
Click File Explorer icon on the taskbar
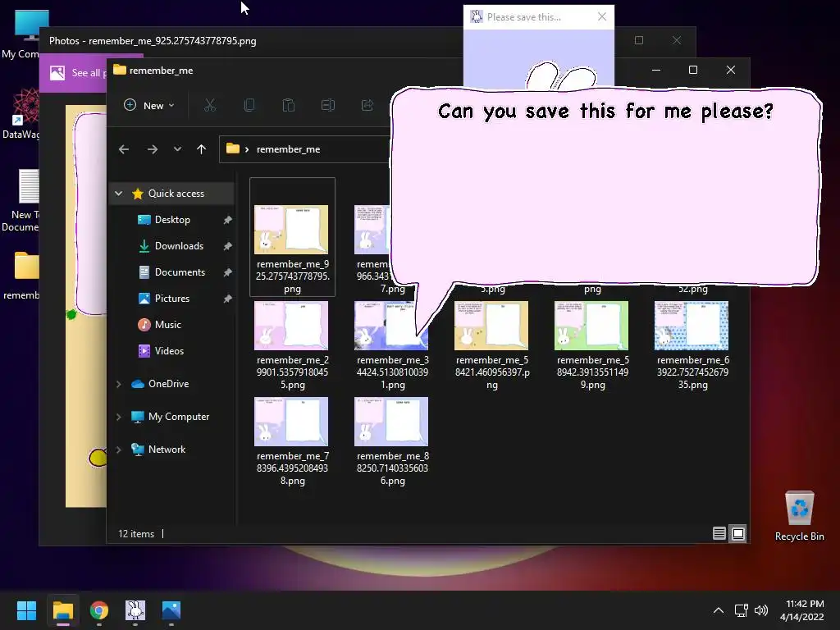coord(62,610)
